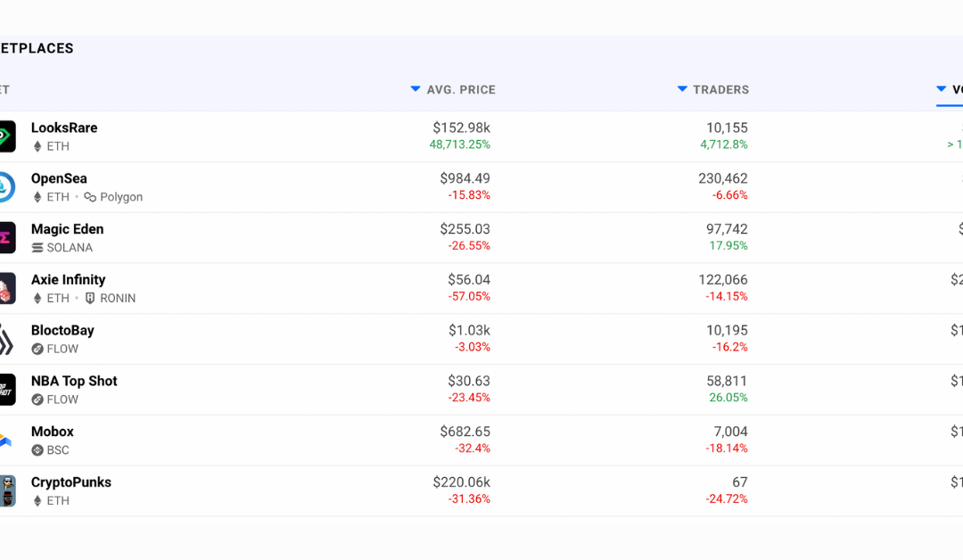
Task: Open the BloctoBay marketplace link
Action: tap(62, 330)
